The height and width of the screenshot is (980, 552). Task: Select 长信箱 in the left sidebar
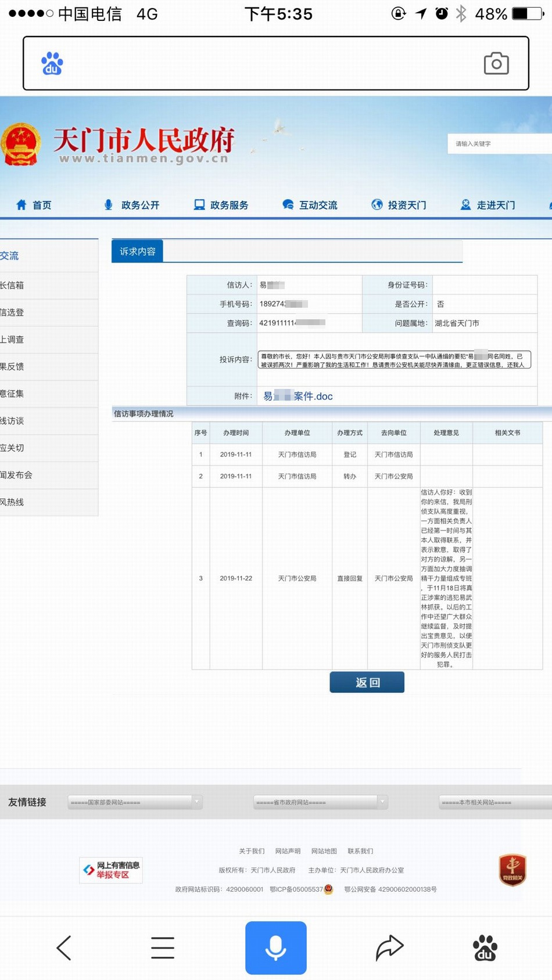[49, 285]
